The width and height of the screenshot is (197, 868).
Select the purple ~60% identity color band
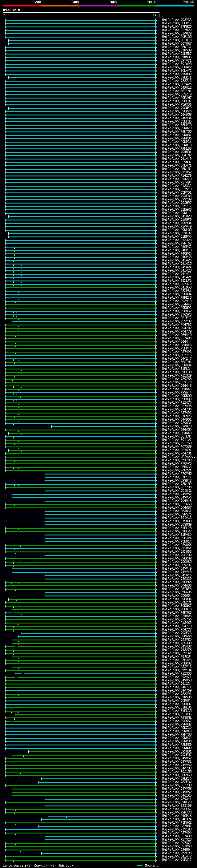point(98,6)
